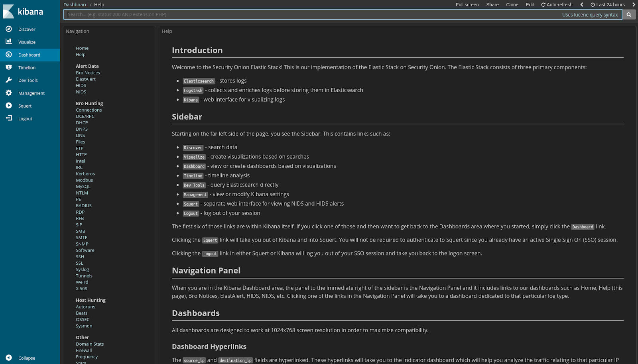The image size is (638, 364).
Task: Open the Beats dashboard
Action: tap(81, 313)
